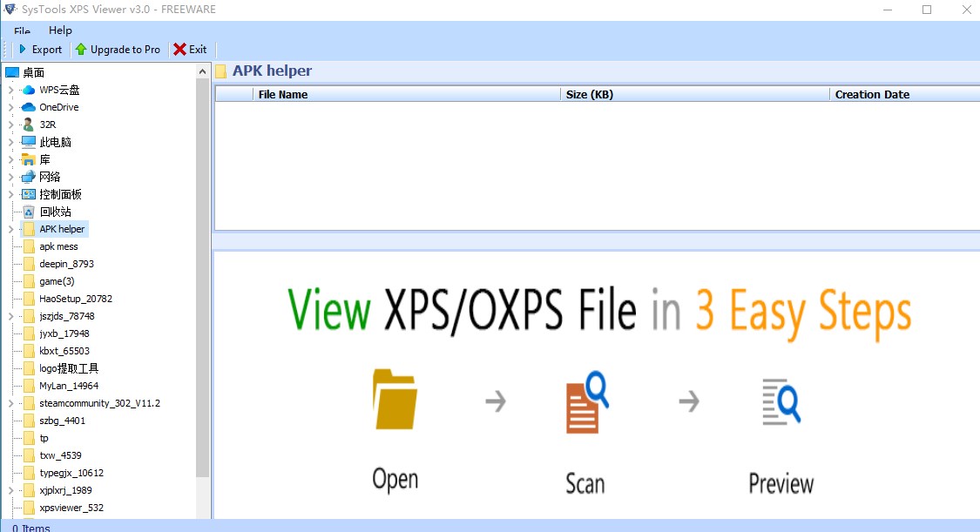
Task: Sort by Creation Date column header
Action: (x=871, y=94)
